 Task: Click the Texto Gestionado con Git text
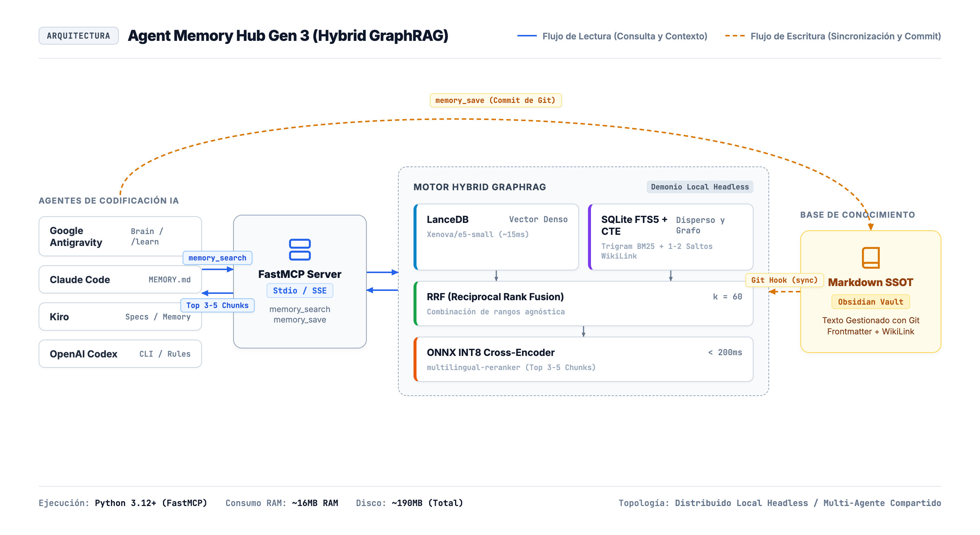870,320
